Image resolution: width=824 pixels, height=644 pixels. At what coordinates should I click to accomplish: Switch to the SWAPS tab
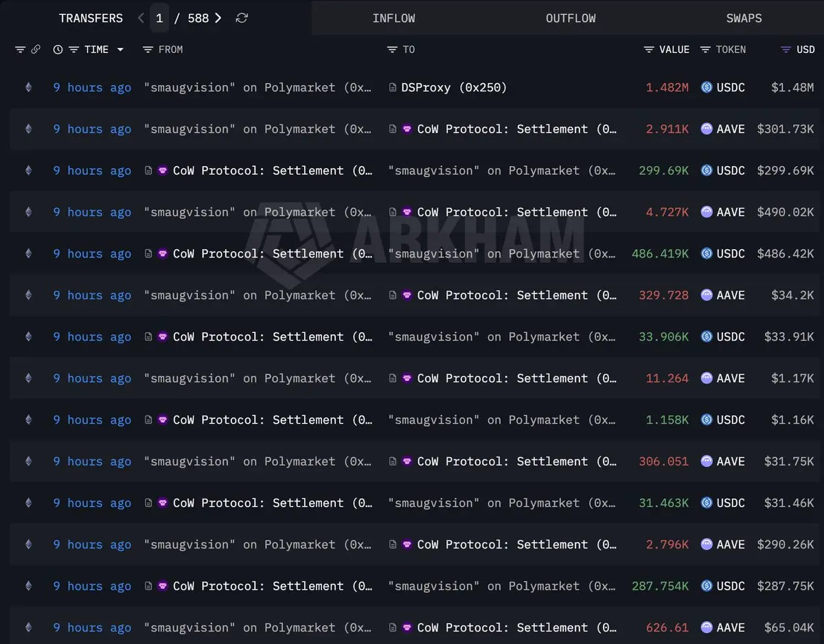pyautogui.click(x=744, y=19)
